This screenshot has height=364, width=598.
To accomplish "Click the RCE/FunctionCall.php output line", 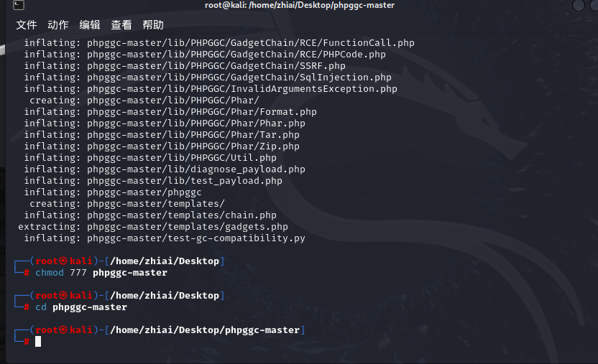I will pos(251,43).
